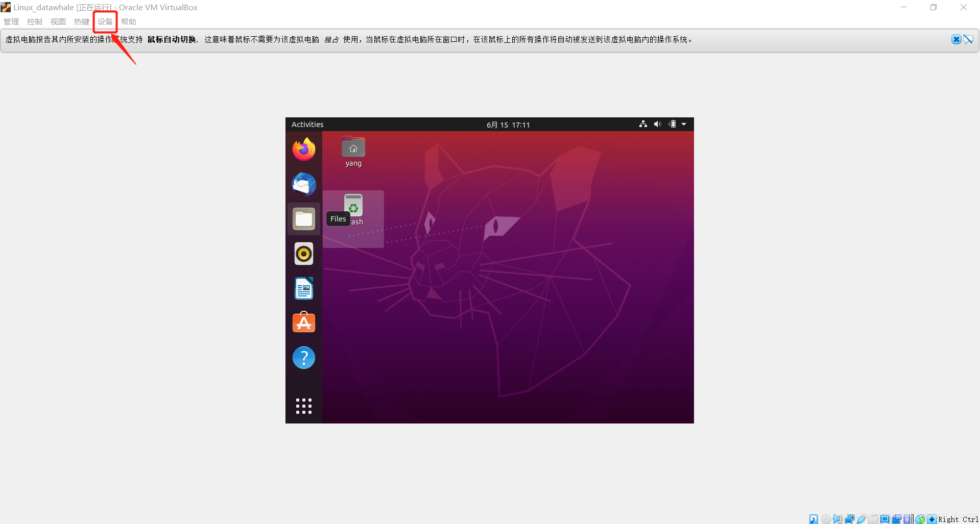The image size is (980, 524).
Task: Click the recording status icon
Action: [x=897, y=519]
